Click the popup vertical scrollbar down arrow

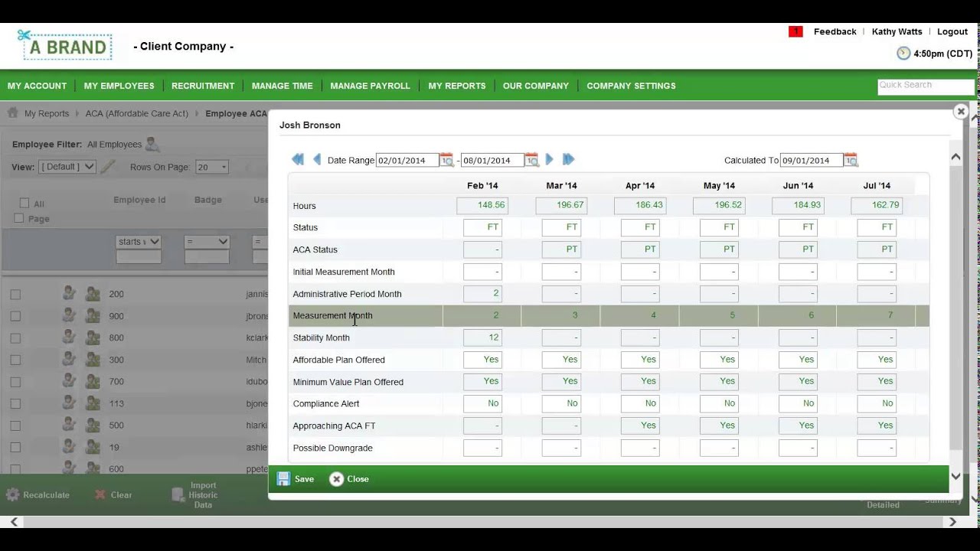coord(955,476)
